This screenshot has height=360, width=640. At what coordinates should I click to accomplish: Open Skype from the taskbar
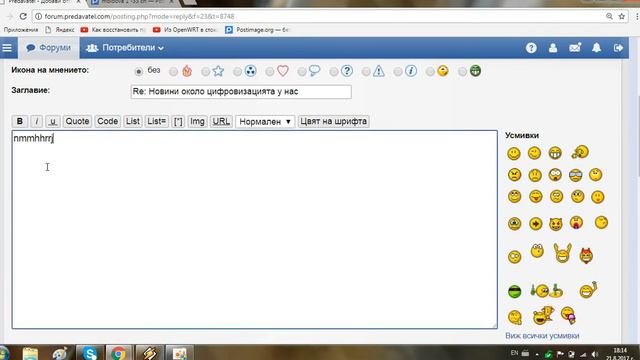89,353
